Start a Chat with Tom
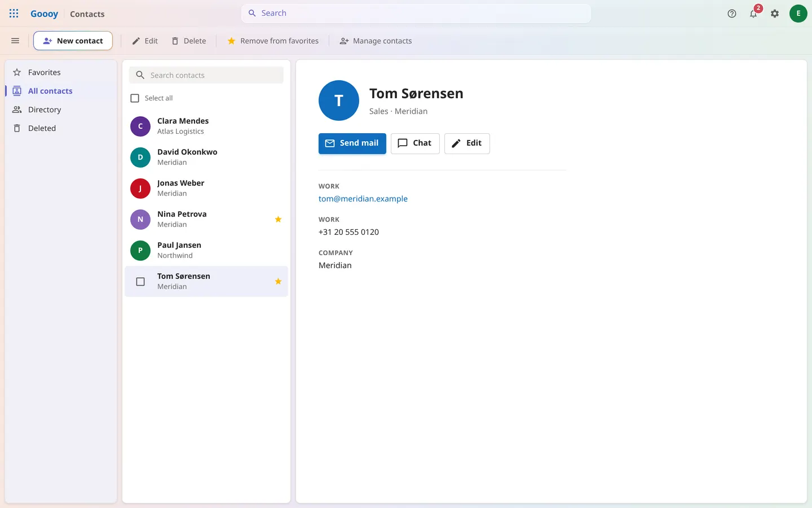 tap(415, 143)
